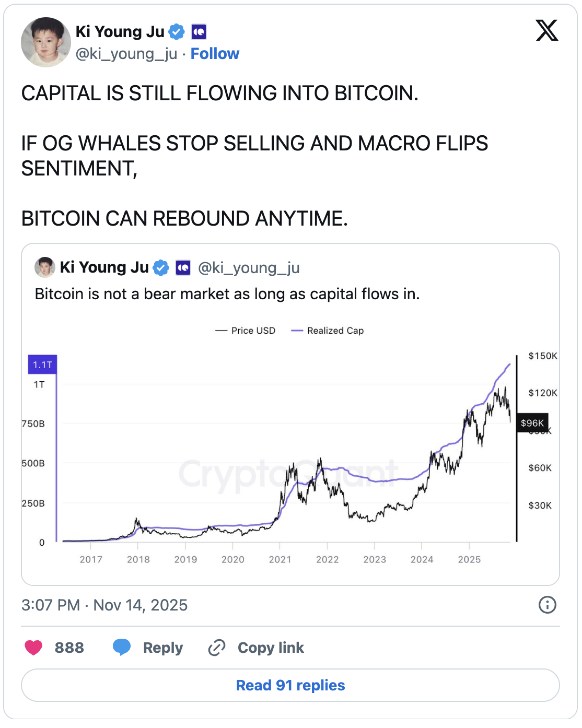Screen dimensions: 582x728
Task: Click the @ki_young_ju handle in quoted tweet
Action: click(x=249, y=268)
